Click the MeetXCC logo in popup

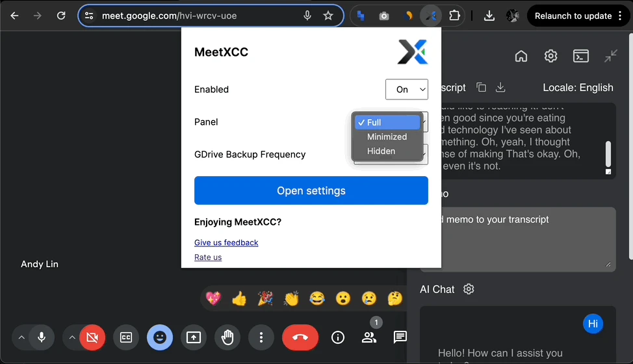[413, 52]
